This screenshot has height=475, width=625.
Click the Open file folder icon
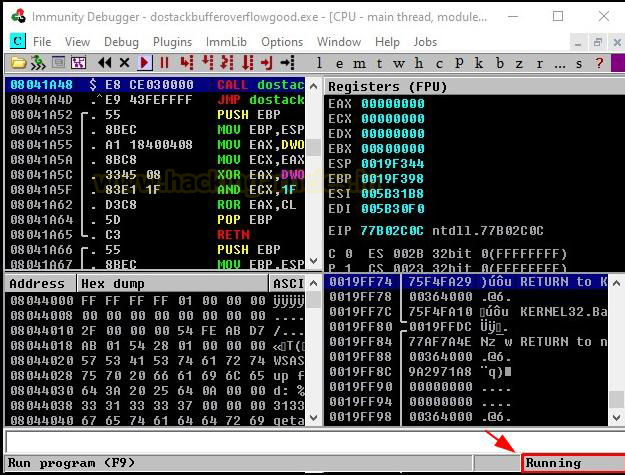tap(18, 63)
